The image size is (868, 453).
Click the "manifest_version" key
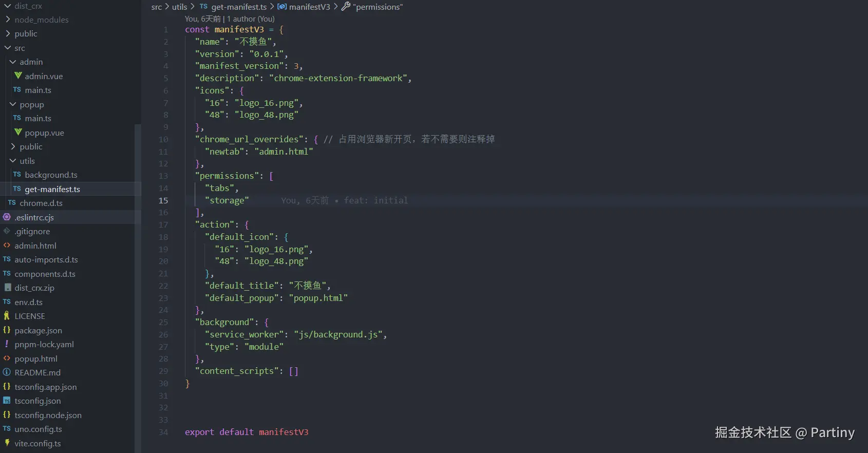239,66
